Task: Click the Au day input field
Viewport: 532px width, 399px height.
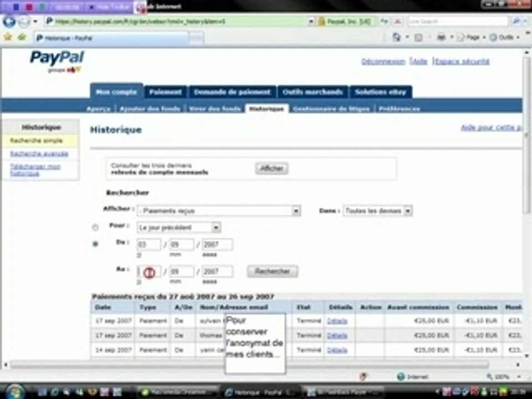Action: tap(149, 272)
